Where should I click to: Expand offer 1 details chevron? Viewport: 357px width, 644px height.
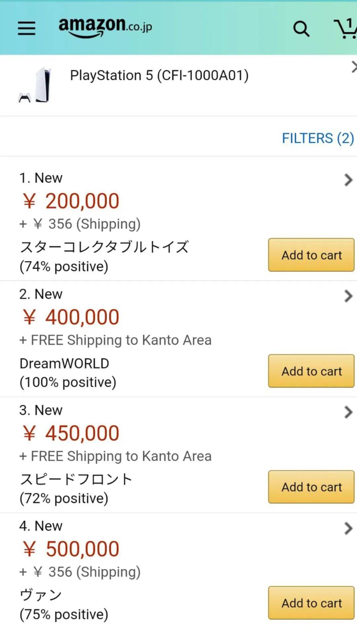348,180
